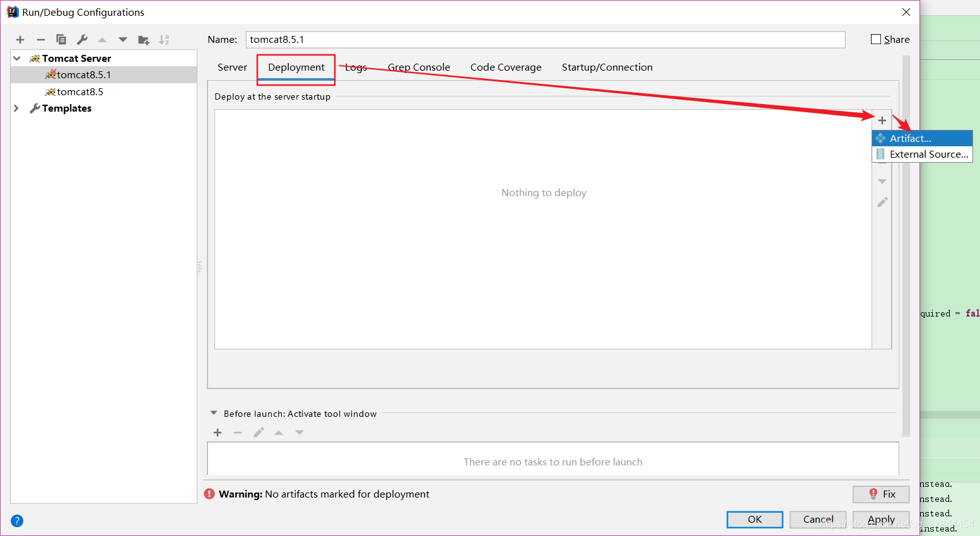This screenshot has height=536, width=980.
Task: Enable the Share checkbox
Action: click(876, 39)
